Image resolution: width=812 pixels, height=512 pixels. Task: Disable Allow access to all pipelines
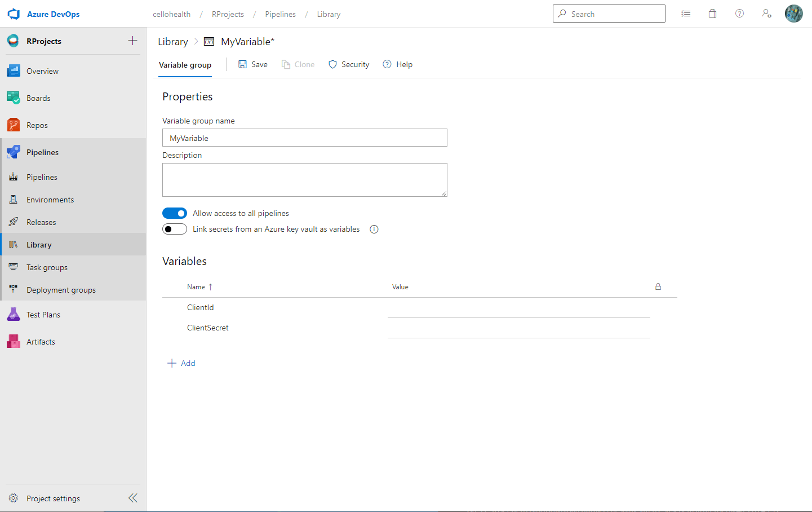coord(175,213)
